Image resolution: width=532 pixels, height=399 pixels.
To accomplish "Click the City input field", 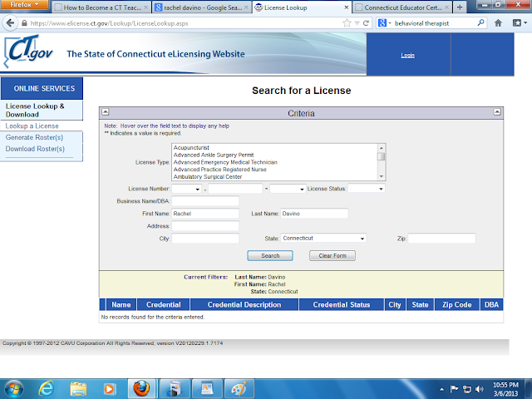I will 205,239.
